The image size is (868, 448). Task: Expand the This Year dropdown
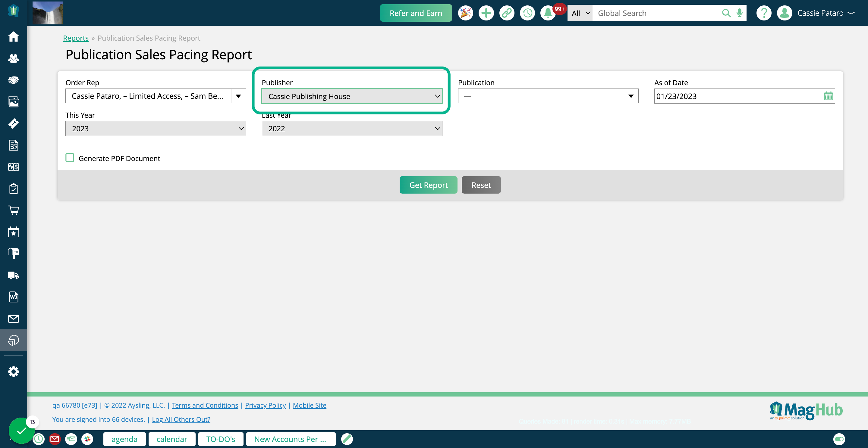tap(155, 128)
